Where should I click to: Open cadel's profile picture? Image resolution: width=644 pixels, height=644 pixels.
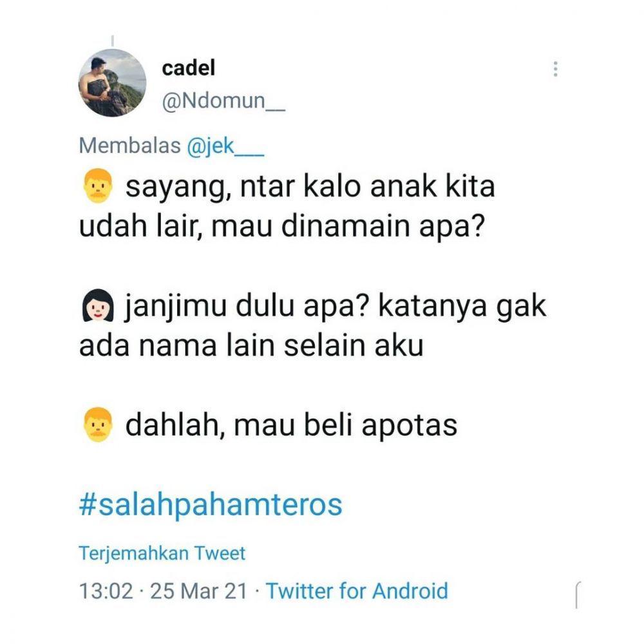[112, 83]
